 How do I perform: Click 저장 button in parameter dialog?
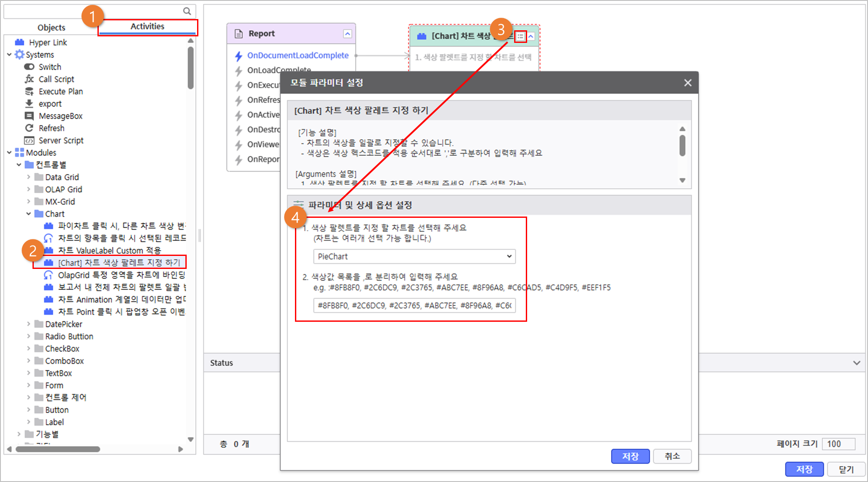click(630, 456)
